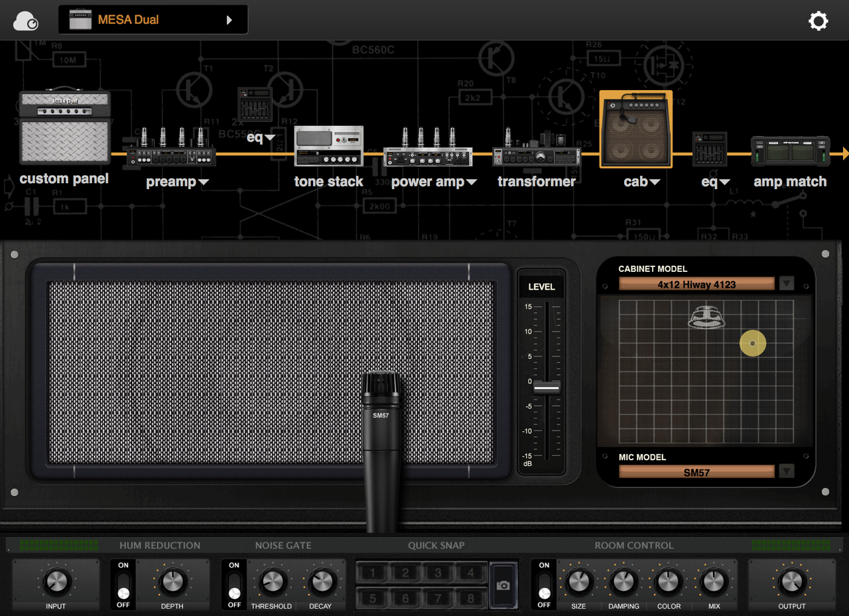This screenshot has width=849, height=616.
Task: Expand the cab dropdown arrow
Action: [x=655, y=182]
